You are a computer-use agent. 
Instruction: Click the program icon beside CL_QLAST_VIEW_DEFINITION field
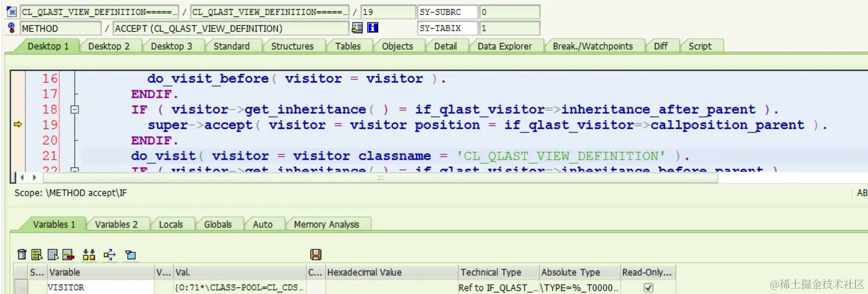pyautogui.click(x=11, y=11)
